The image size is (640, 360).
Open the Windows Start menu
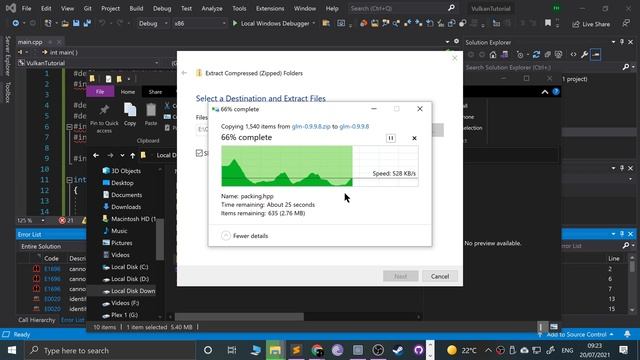tap(12, 350)
